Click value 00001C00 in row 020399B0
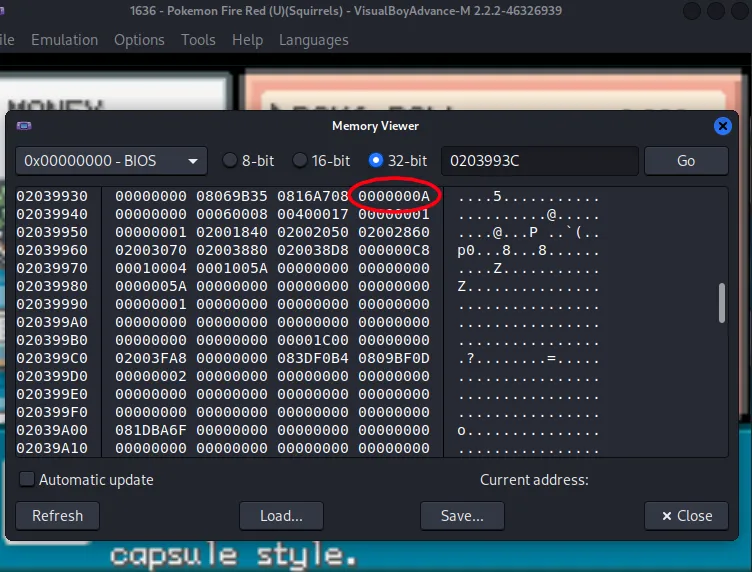This screenshot has width=752, height=572. pos(313,340)
